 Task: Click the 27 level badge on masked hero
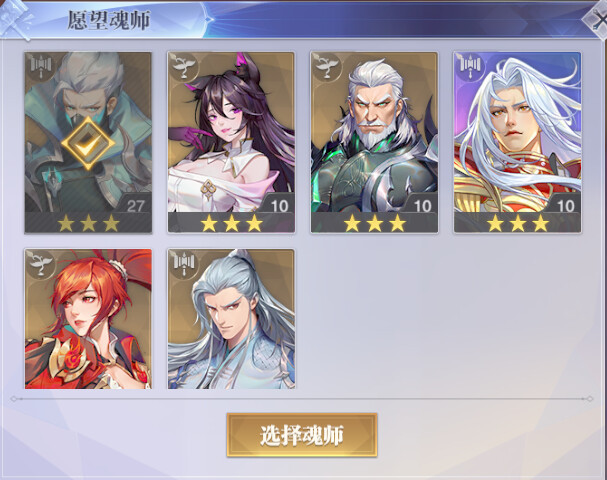135,206
